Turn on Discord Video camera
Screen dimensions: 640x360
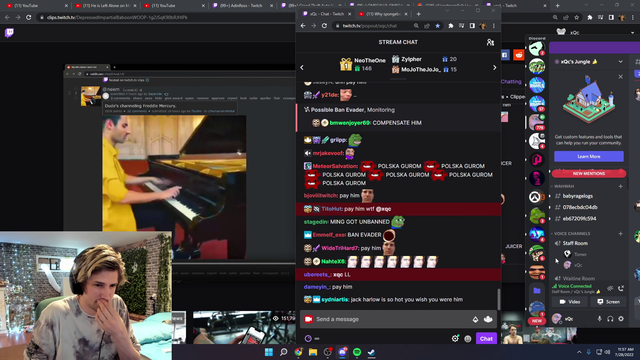570,302
